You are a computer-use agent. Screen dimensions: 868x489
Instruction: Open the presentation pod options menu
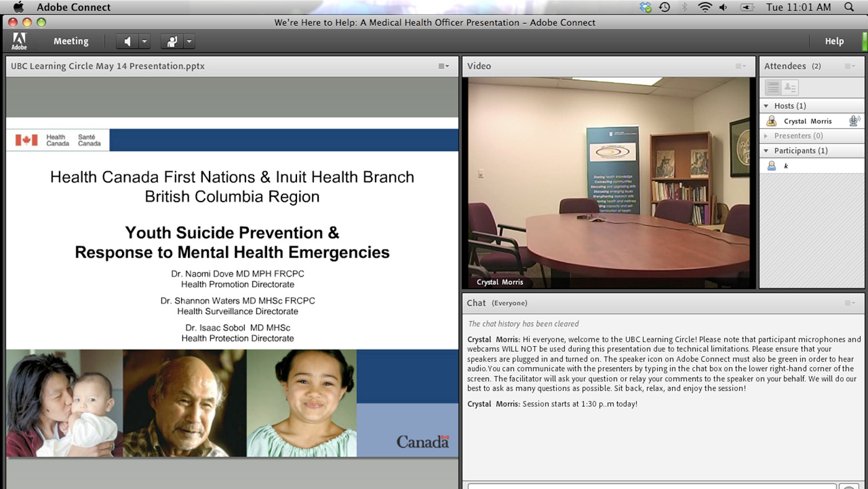(x=443, y=66)
